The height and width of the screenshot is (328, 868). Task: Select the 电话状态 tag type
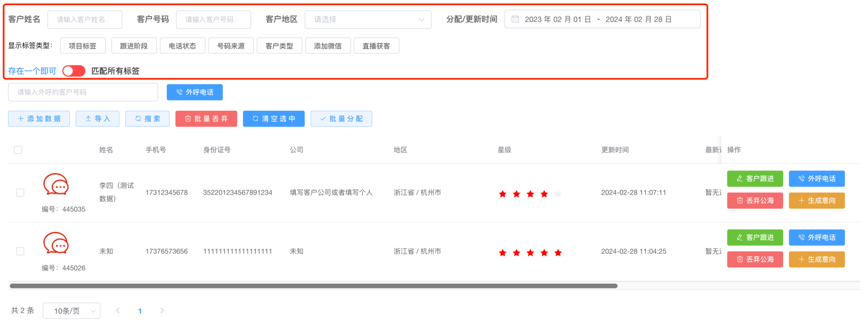(182, 46)
